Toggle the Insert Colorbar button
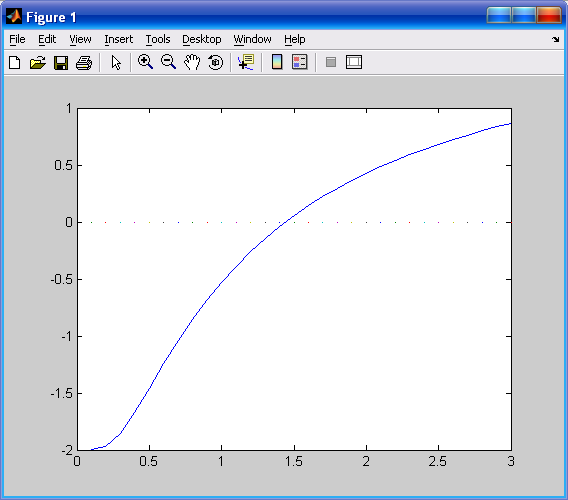 (277, 62)
